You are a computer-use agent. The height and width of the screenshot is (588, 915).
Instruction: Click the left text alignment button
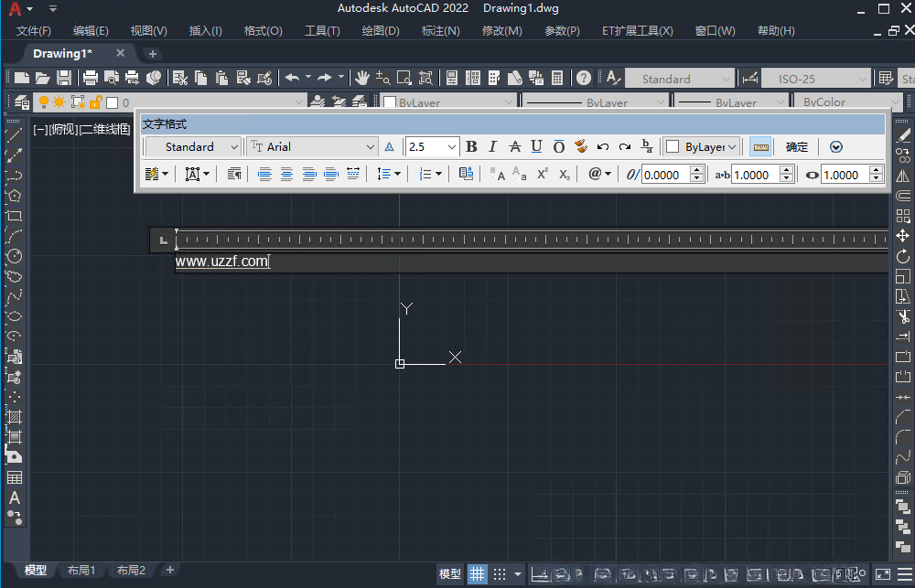click(264, 174)
